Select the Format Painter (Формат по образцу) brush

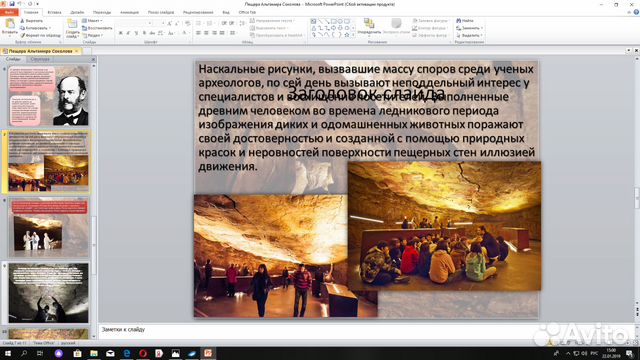(40, 35)
